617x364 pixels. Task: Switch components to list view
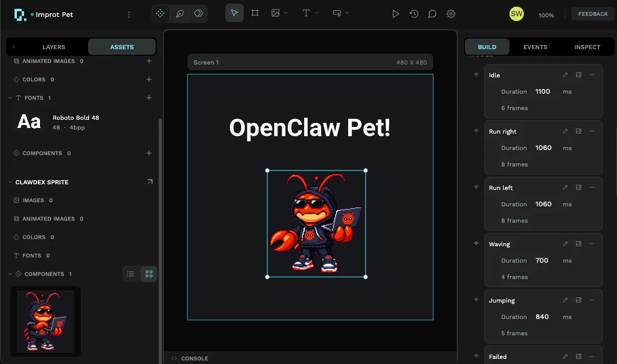pos(131,274)
